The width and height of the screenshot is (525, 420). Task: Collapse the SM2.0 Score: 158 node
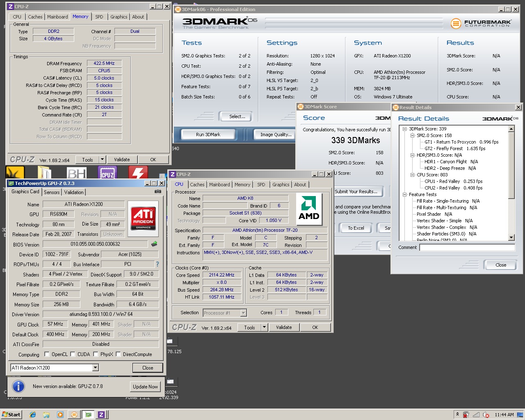[x=412, y=135]
